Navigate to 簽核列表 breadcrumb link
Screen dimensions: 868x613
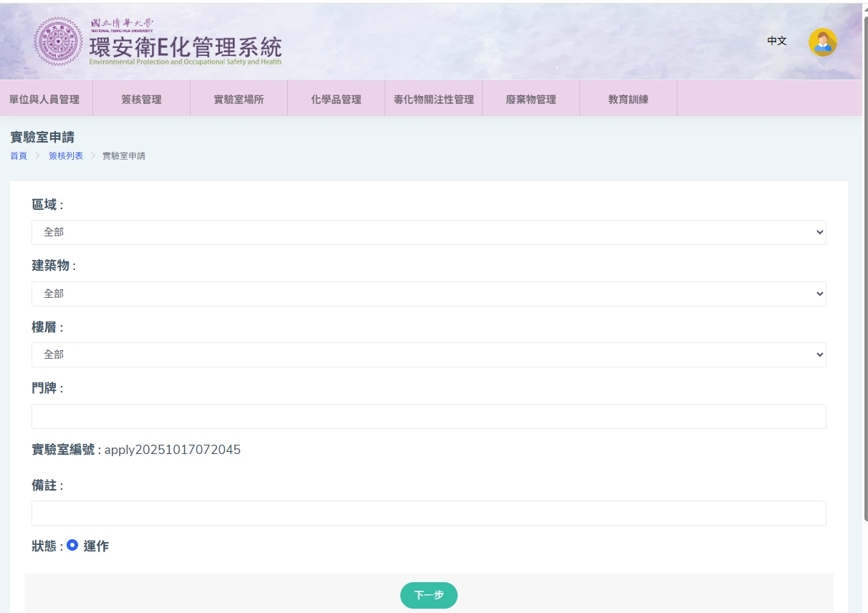point(66,155)
